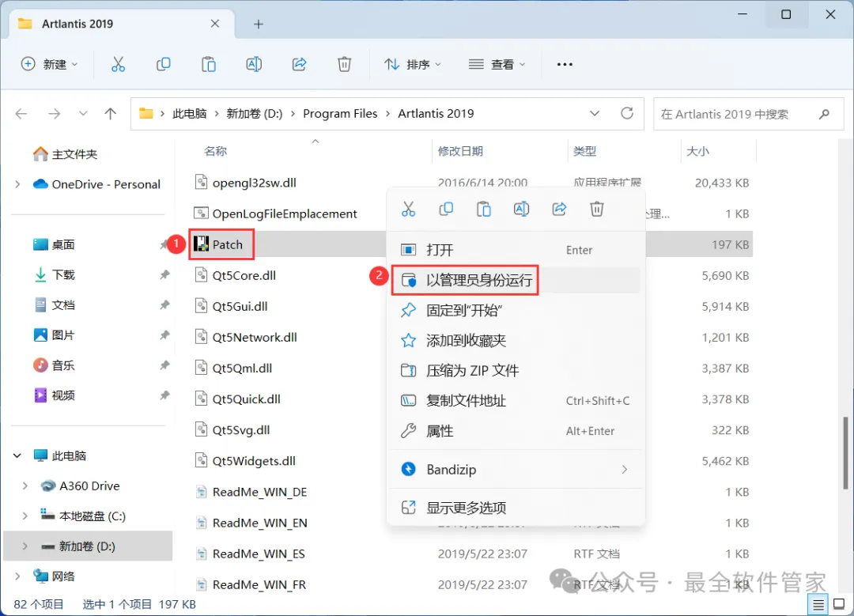Click the context menu delete trash icon
The image size is (854, 616).
(x=597, y=209)
